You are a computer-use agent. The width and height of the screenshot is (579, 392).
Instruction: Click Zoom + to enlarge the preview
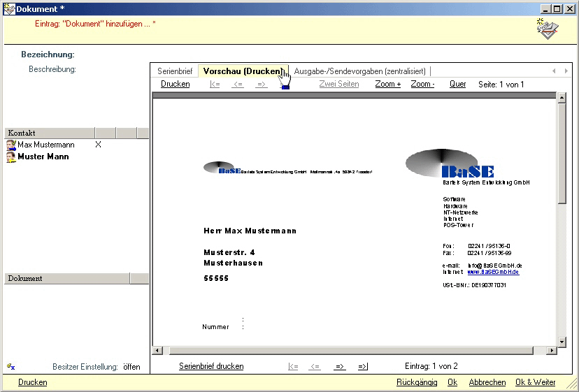(387, 85)
